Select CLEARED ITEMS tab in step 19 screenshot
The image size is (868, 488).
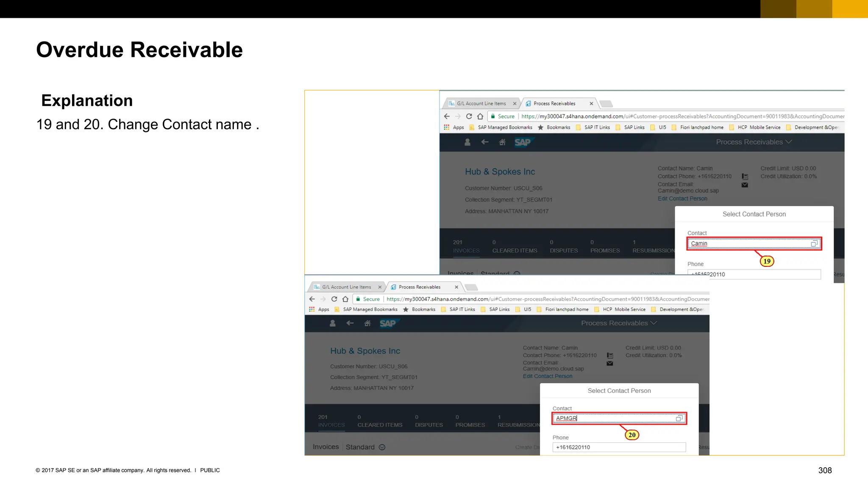point(515,250)
